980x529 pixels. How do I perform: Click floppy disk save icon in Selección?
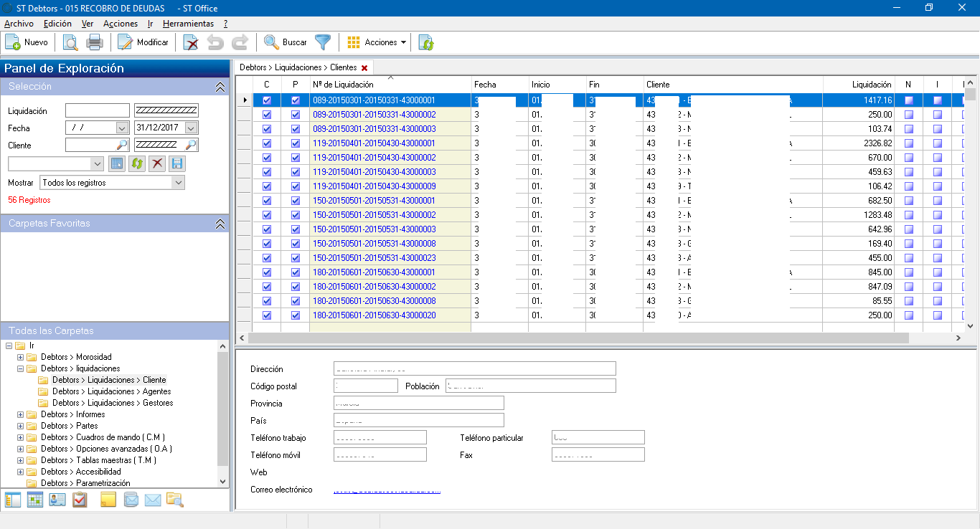[176, 163]
